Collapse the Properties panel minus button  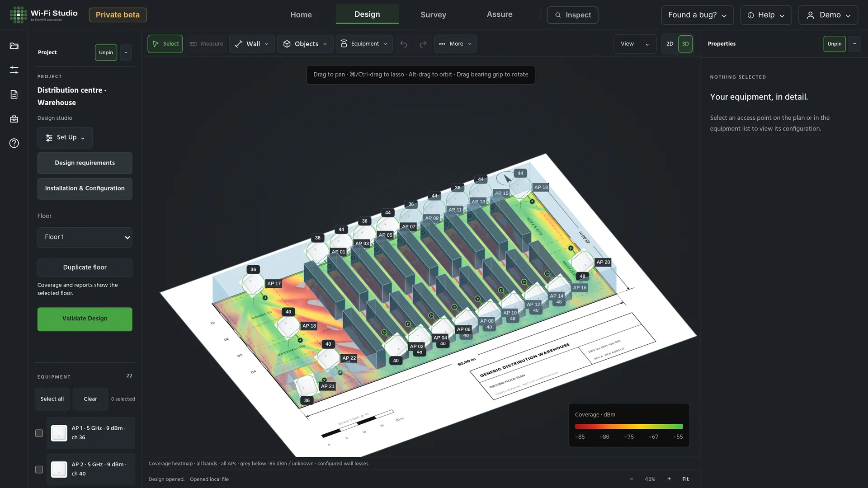tap(854, 44)
